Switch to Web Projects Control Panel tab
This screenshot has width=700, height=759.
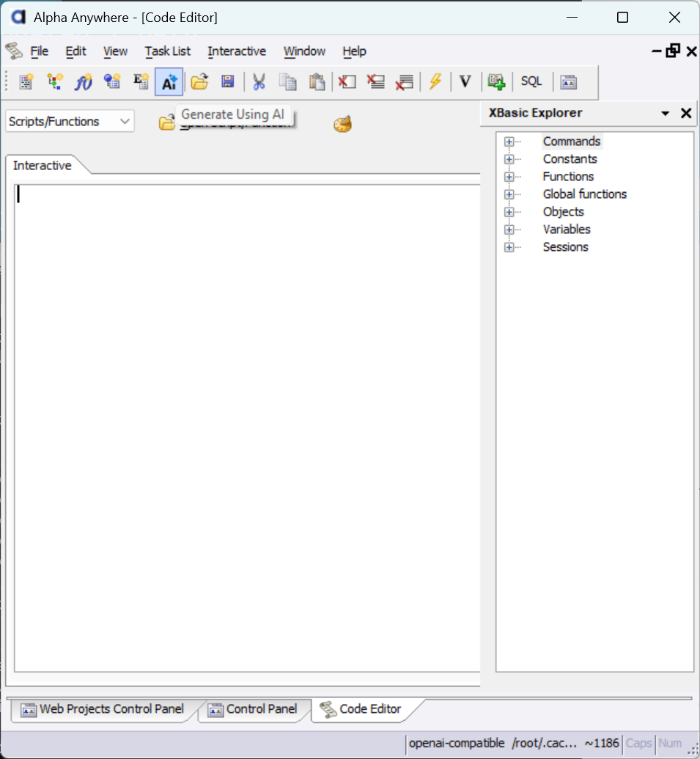tap(103, 709)
